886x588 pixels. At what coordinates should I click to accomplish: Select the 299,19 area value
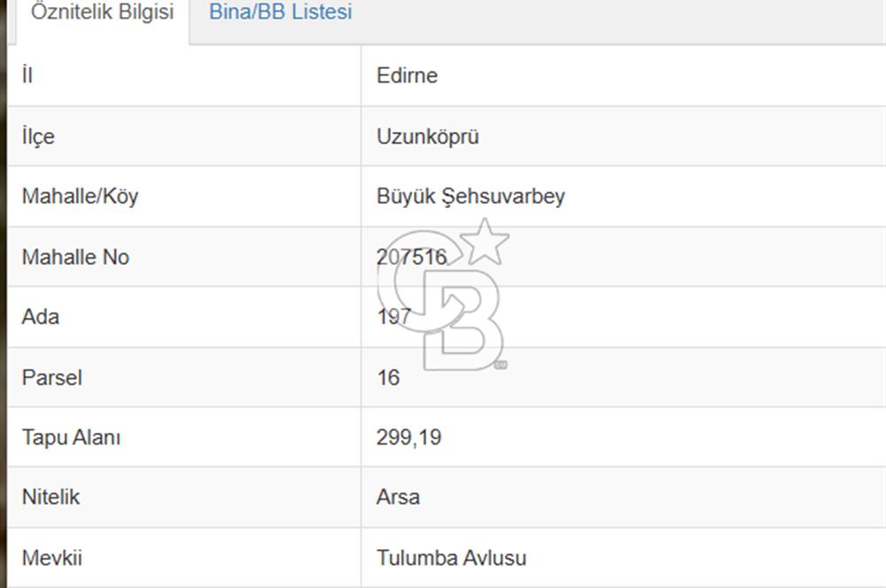[x=408, y=437]
